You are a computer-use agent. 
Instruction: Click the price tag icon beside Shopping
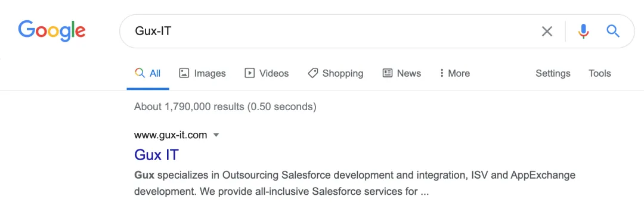point(313,73)
